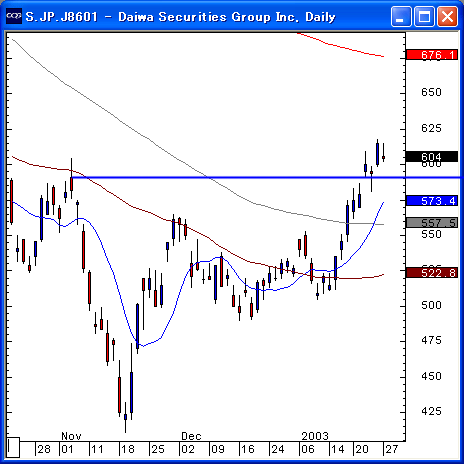Click the 18 date label on time axis
Image resolution: width=464 pixels, height=464 pixels.
point(128,449)
